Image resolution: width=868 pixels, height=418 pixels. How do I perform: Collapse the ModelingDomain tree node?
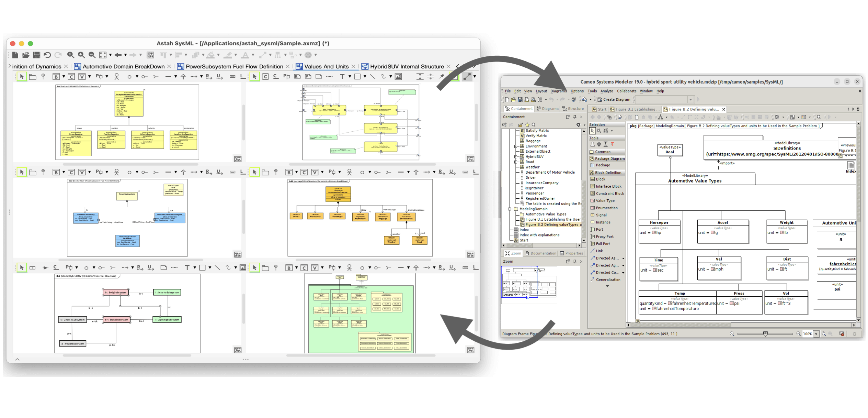[510, 209]
